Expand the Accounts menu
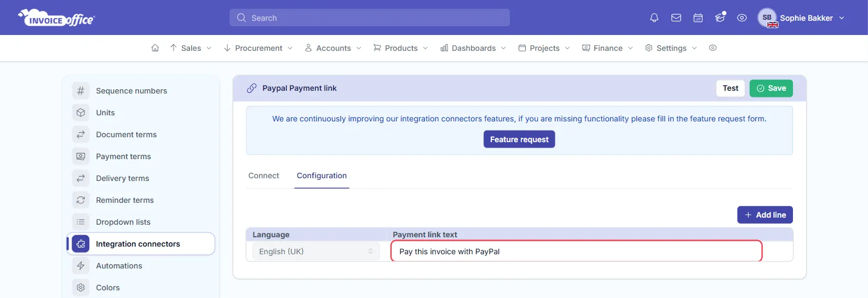The height and width of the screenshot is (298, 868). [x=333, y=48]
